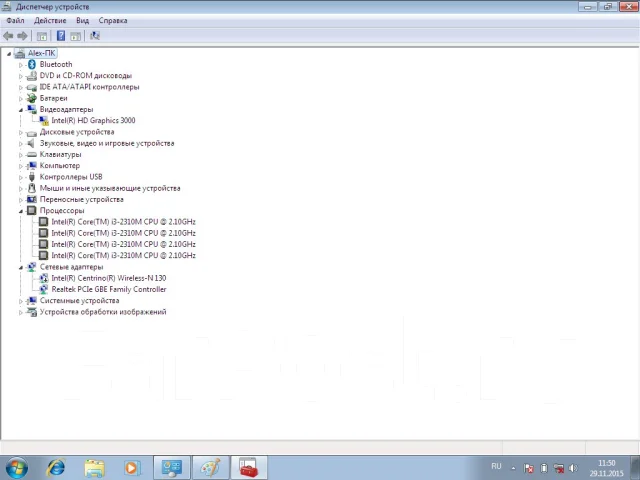
Task: Collapse the Alex-ПК root node
Action: click(9, 53)
